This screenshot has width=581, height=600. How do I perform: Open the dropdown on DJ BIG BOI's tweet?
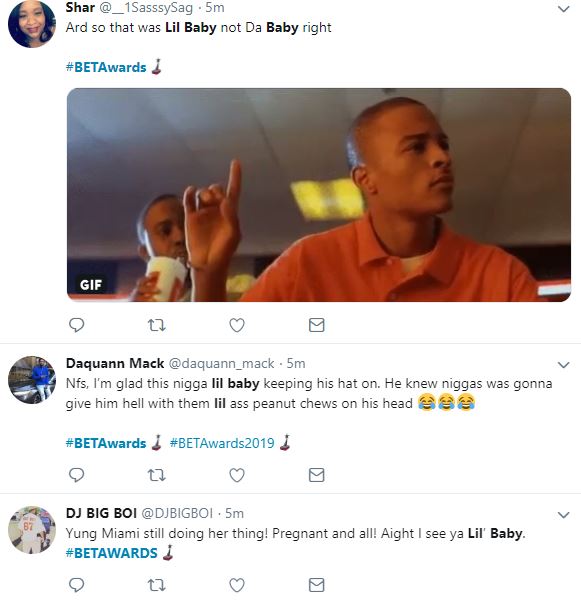(563, 515)
